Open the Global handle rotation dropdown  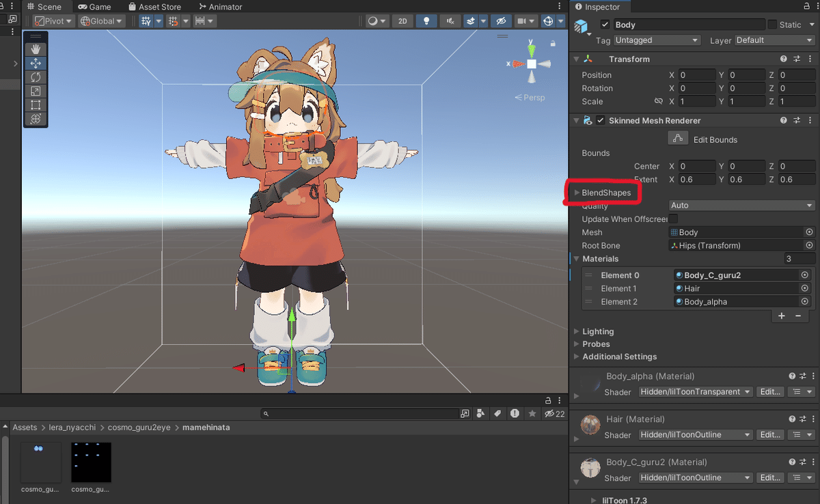pos(102,21)
